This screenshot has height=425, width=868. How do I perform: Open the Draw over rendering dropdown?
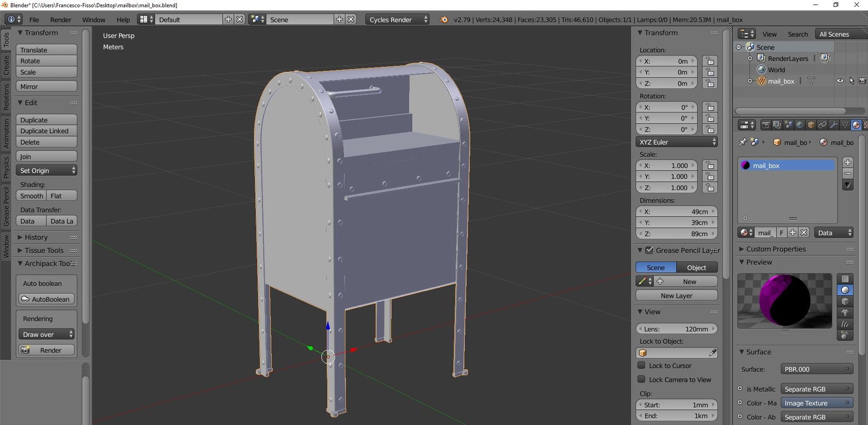click(47, 334)
